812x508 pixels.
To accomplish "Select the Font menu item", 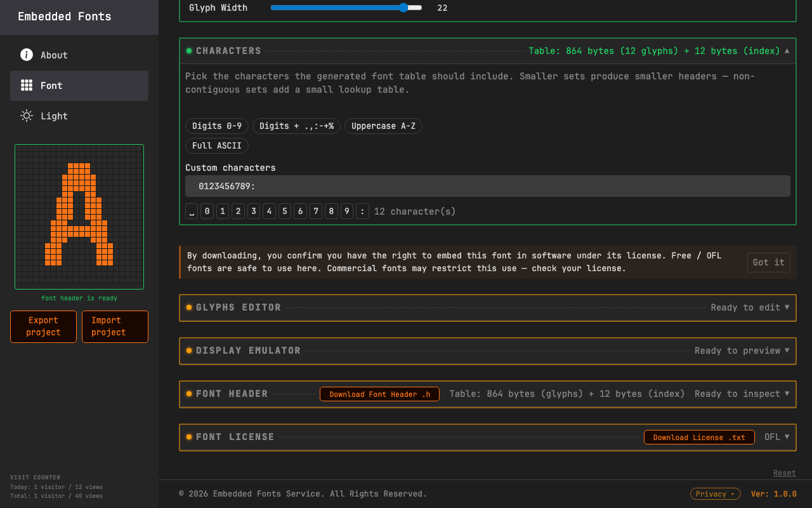I will click(79, 86).
